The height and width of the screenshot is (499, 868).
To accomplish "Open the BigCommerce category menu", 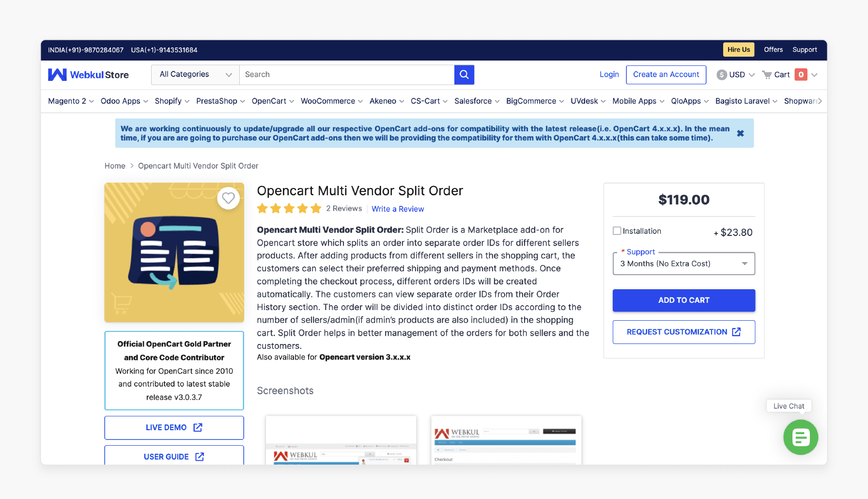I will [x=535, y=101].
